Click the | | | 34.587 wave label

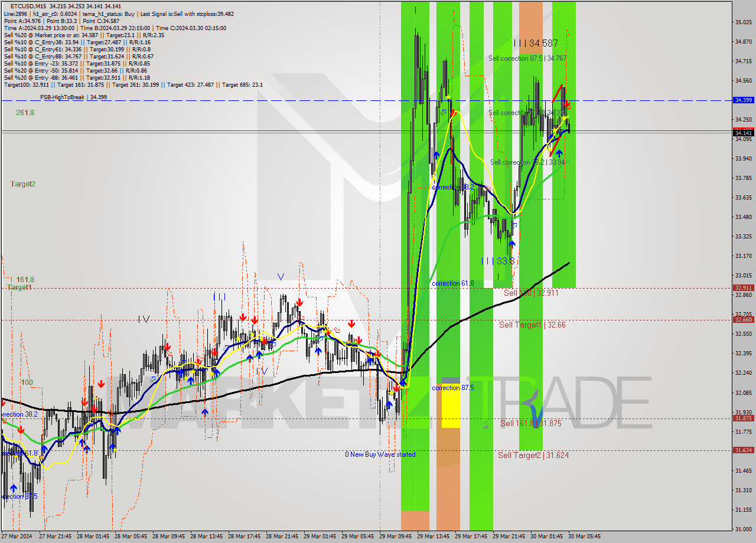click(536, 43)
